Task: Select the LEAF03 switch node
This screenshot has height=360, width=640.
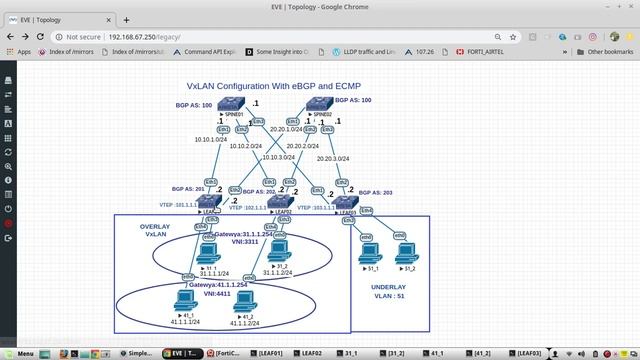Action: point(345,203)
